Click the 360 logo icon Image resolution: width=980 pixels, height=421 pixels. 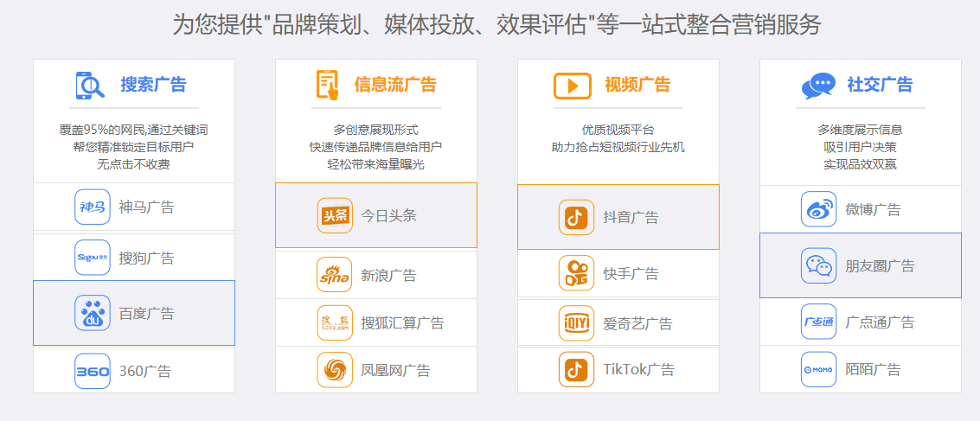(93, 371)
